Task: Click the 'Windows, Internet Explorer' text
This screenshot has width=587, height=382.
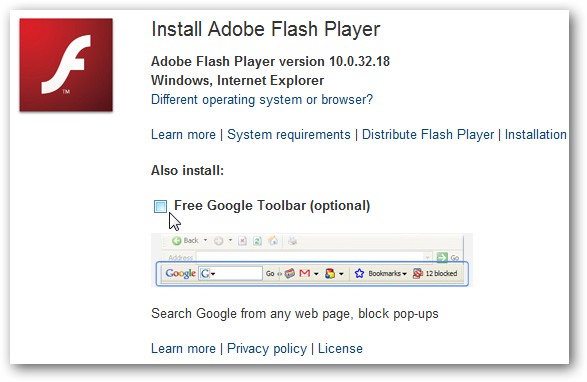Action: pyautogui.click(x=237, y=81)
